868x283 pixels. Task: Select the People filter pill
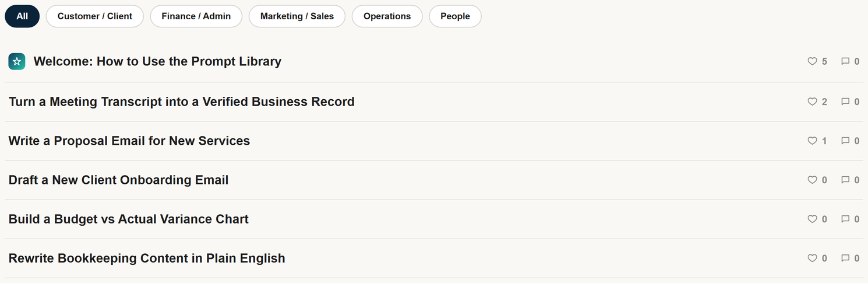coord(455,16)
